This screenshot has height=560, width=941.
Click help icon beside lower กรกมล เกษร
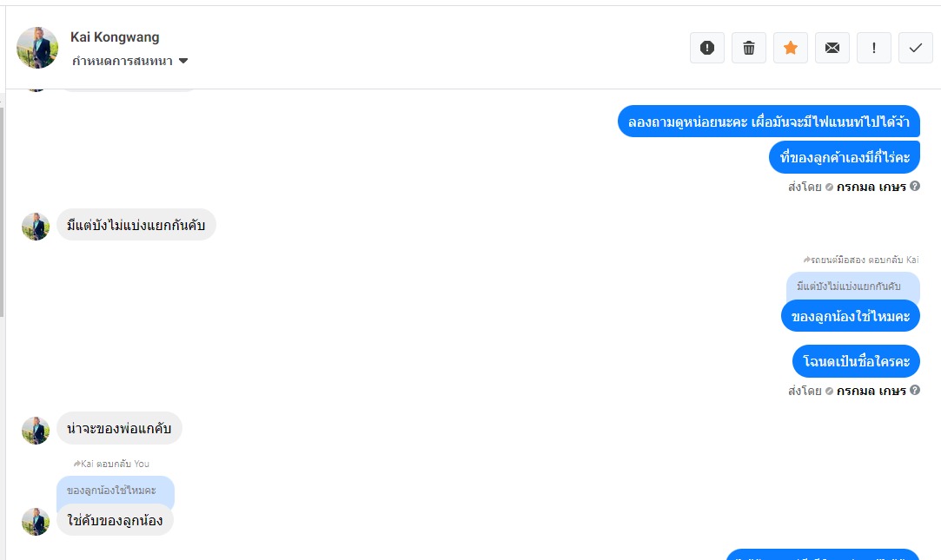coord(915,391)
